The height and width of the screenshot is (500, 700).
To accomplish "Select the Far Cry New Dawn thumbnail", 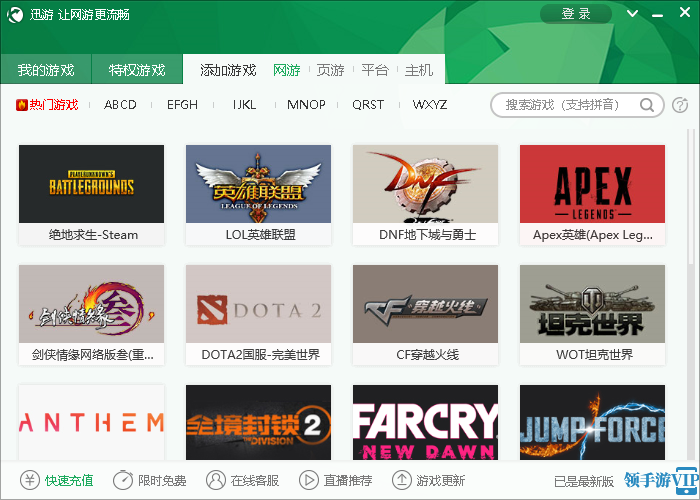I will 425,422.
